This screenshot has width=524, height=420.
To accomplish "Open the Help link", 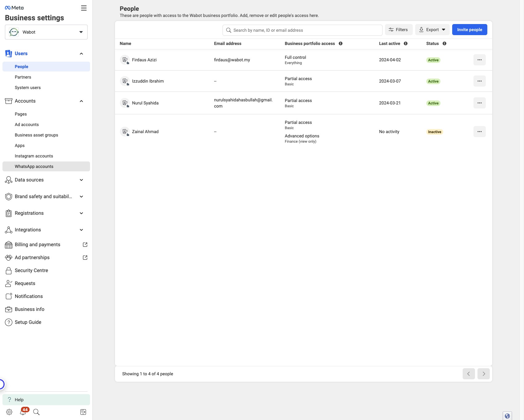I will tap(46, 400).
